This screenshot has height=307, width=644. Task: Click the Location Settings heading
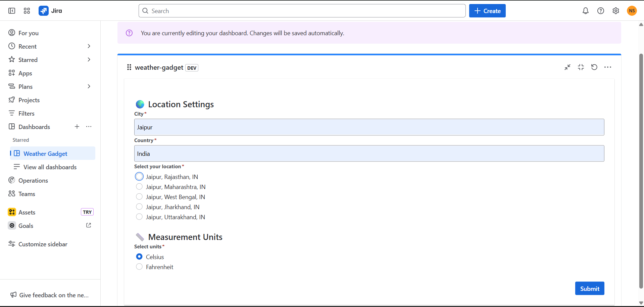click(181, 104)
